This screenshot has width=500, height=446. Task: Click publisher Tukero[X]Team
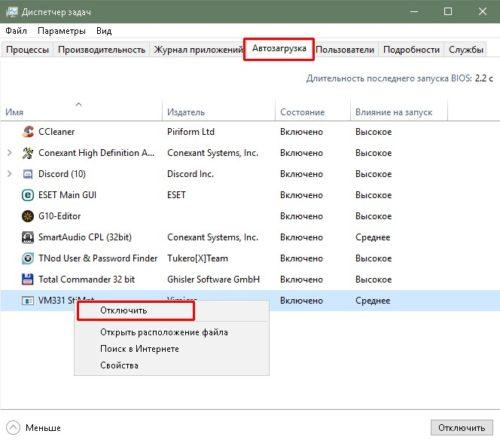pos(198,258)
